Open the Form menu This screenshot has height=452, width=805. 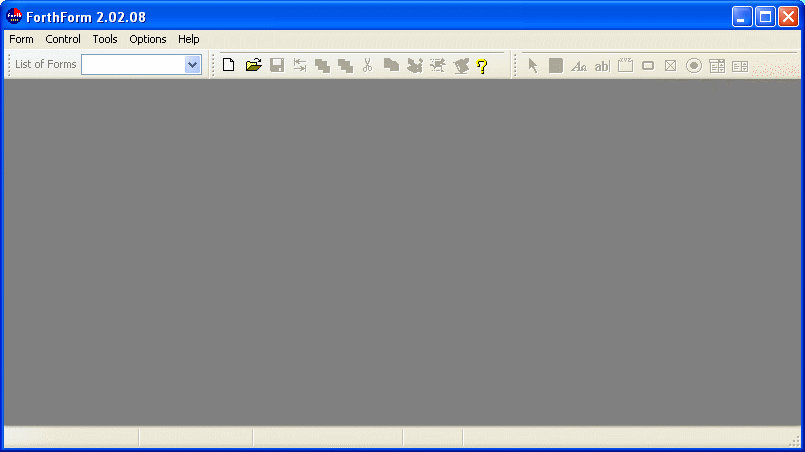click(21, 39)
